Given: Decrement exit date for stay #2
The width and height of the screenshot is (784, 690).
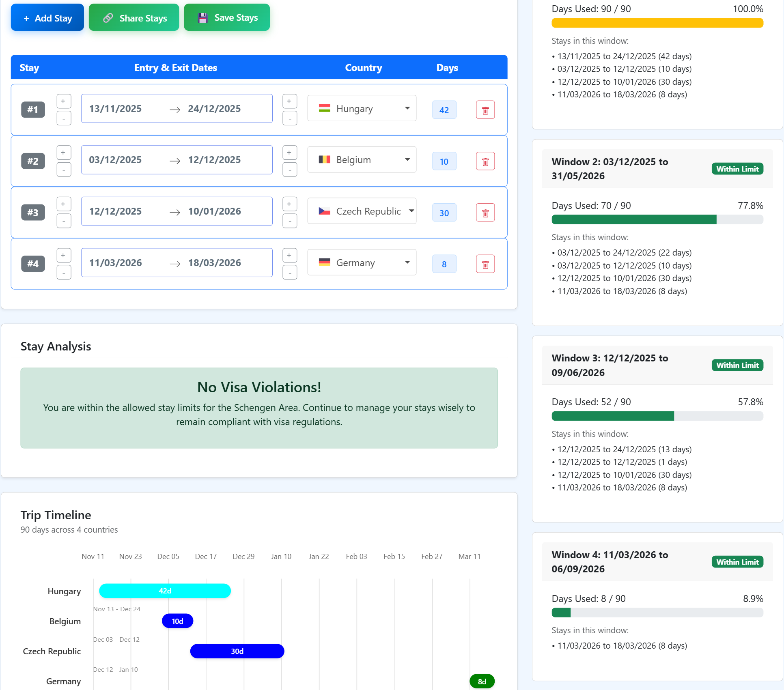Looking at the screenshot, I should [x=290, y=170].
